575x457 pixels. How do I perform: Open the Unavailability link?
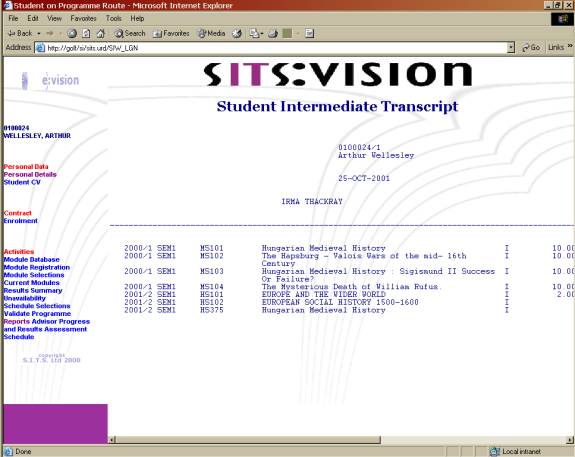25,298
